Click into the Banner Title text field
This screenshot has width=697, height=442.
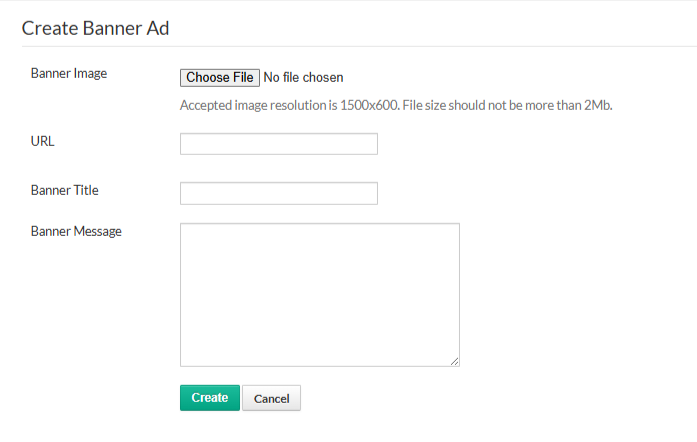click(278, 193)
